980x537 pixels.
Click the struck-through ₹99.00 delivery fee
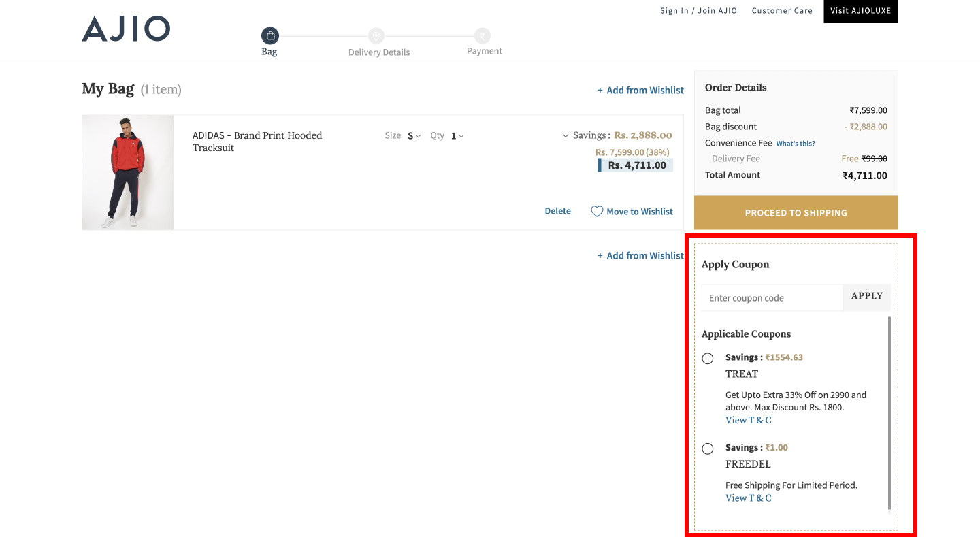pos(875,159)
